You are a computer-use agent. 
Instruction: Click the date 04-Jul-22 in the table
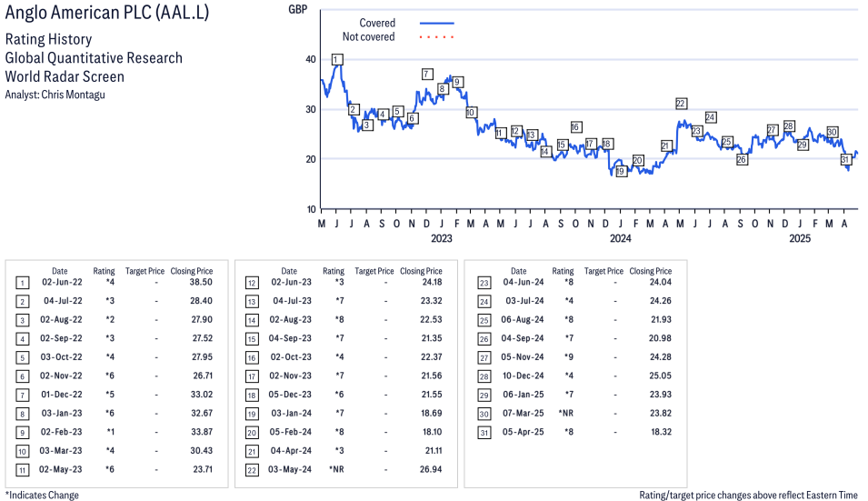[63, 301]
